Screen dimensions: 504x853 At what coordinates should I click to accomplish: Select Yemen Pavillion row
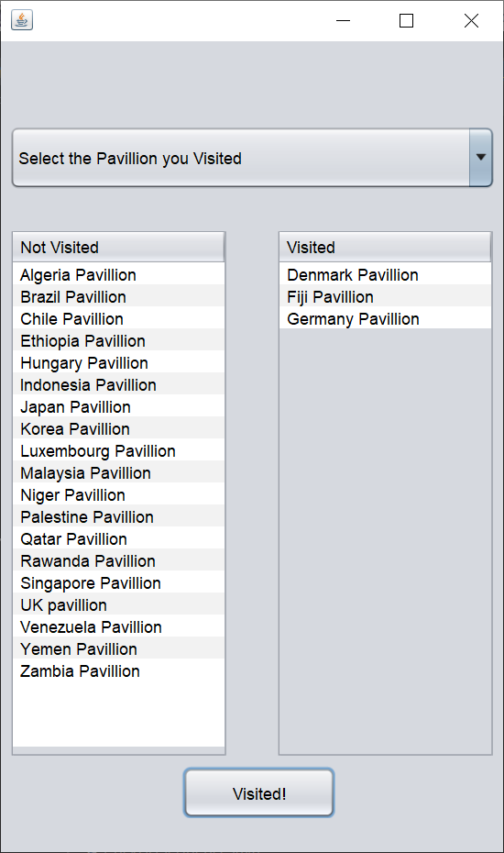click(118, 648)
